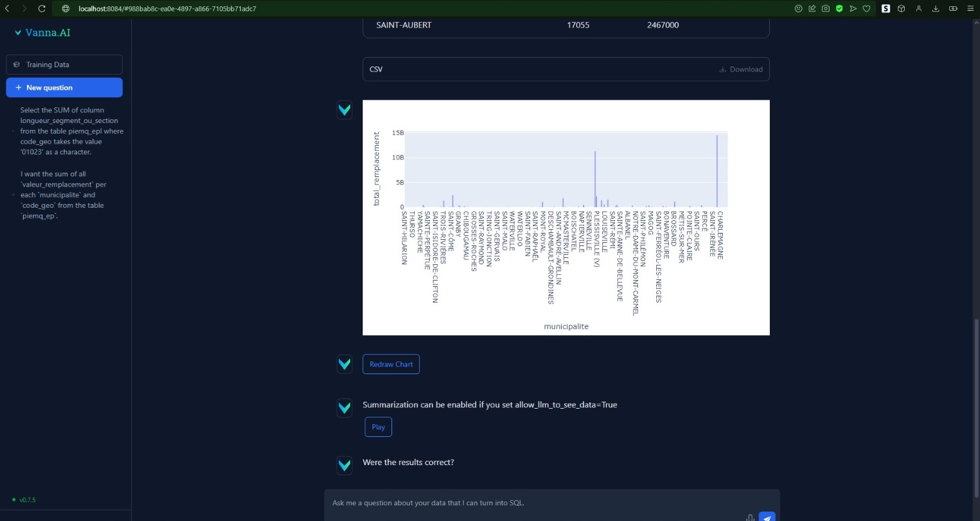Viewport: 980px width, 521px height.
Task: Click the CSV label
Action: 376,69
